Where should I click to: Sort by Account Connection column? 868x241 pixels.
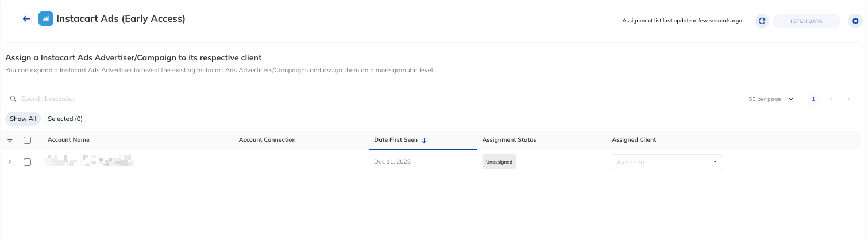[x=267, y=140]
